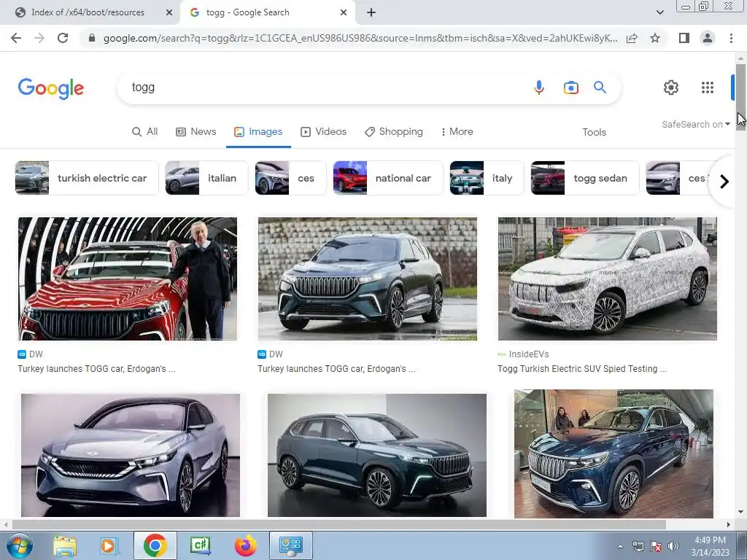The width and height of the screenshot is (747, 560).
Task: Open Chrome three-dot menu
Action: click(x=731, y=38)
